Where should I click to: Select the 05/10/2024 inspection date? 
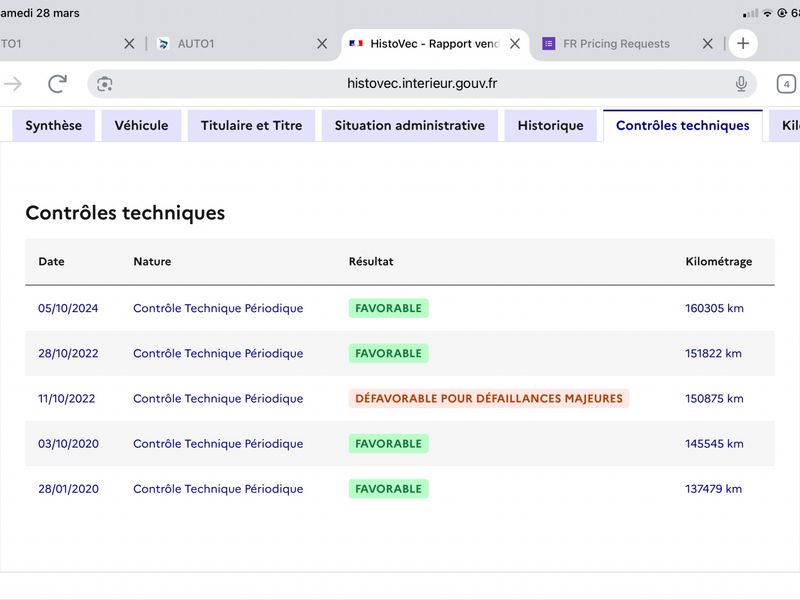pos(68,308)
